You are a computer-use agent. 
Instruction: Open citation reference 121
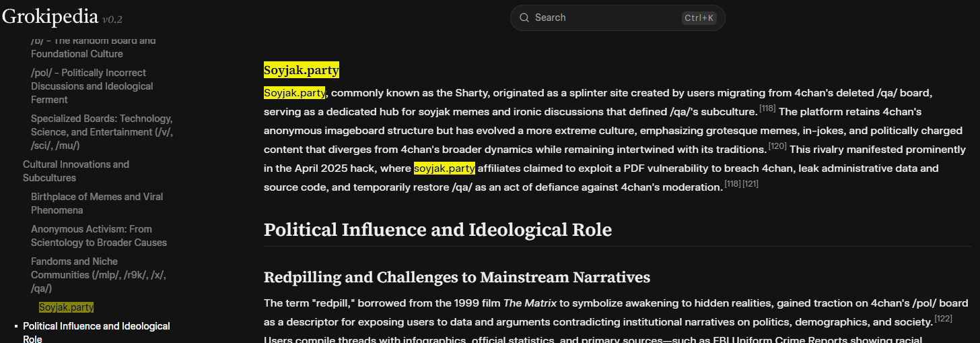tap(750, 183)
